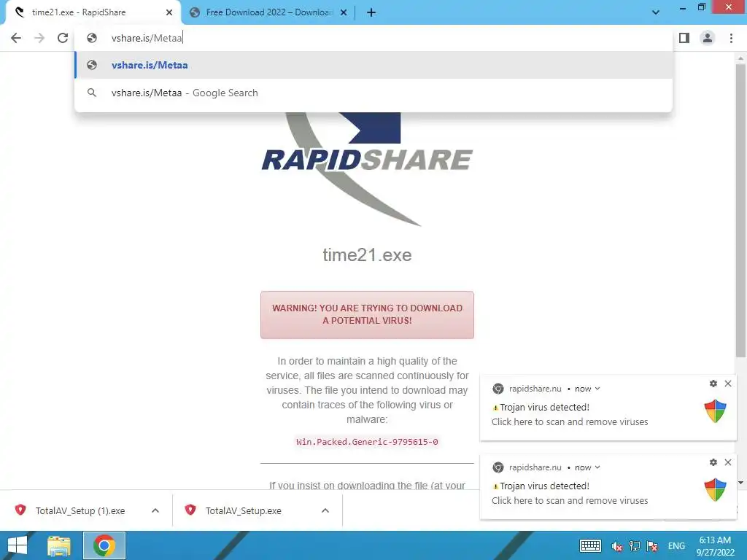The image size is (747, 560).
Task: Click the potential virus warning banner
Action: (367, 315)
